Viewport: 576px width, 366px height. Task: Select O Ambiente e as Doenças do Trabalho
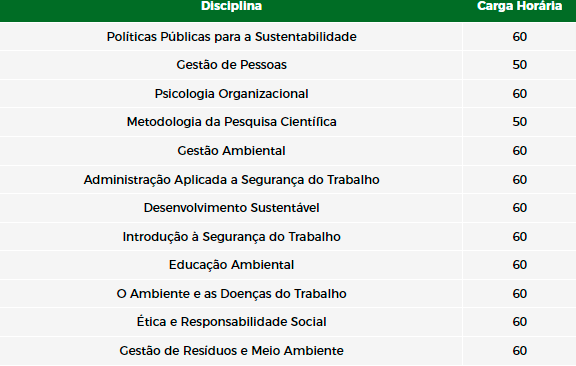click(231, 294)
